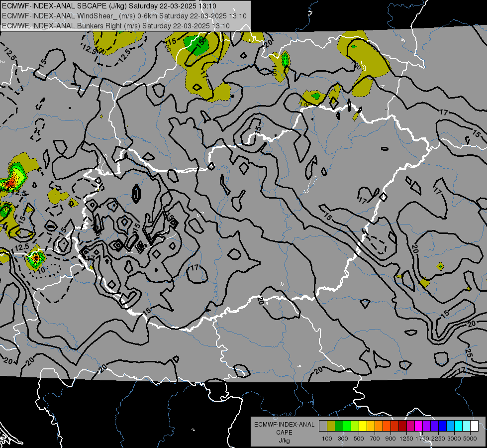Image resolution: width=487 pixels, height=448 pixels.
Task: Click the WindShear_ (m/s) 0-6km title line
Action: (x=124, y=16)
